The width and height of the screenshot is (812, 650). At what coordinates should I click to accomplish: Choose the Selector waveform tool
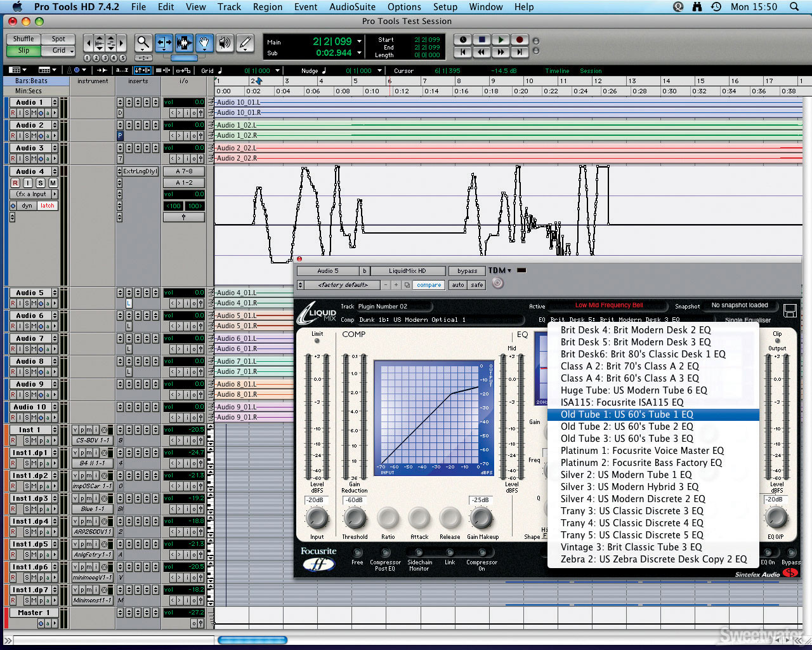184,43
